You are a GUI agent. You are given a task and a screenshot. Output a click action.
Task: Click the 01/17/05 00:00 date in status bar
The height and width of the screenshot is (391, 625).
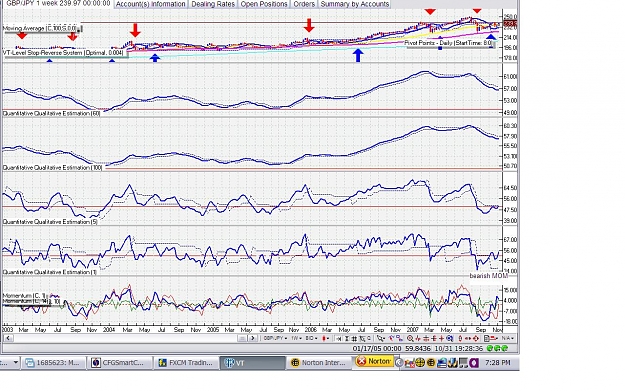point(377,348)
